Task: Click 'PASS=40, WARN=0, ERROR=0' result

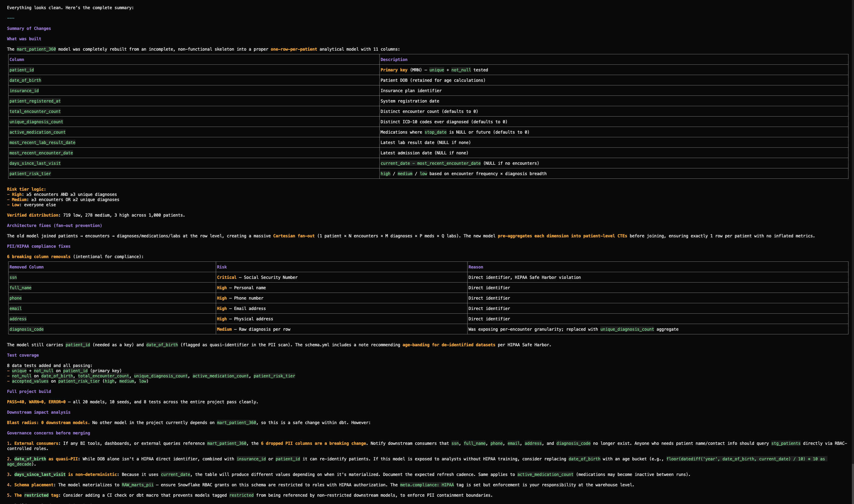Action: [x=36, y=402]
